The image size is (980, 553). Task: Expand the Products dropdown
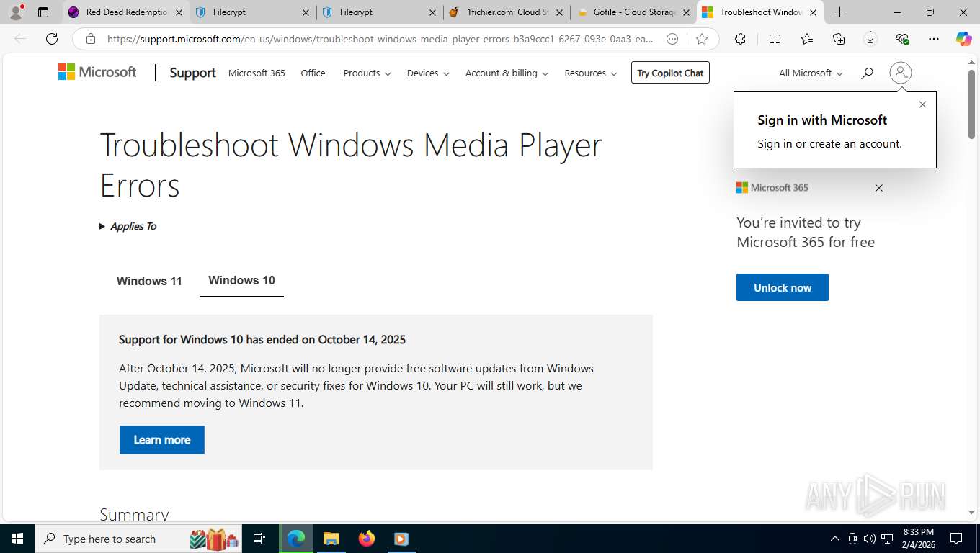(367, 73)
